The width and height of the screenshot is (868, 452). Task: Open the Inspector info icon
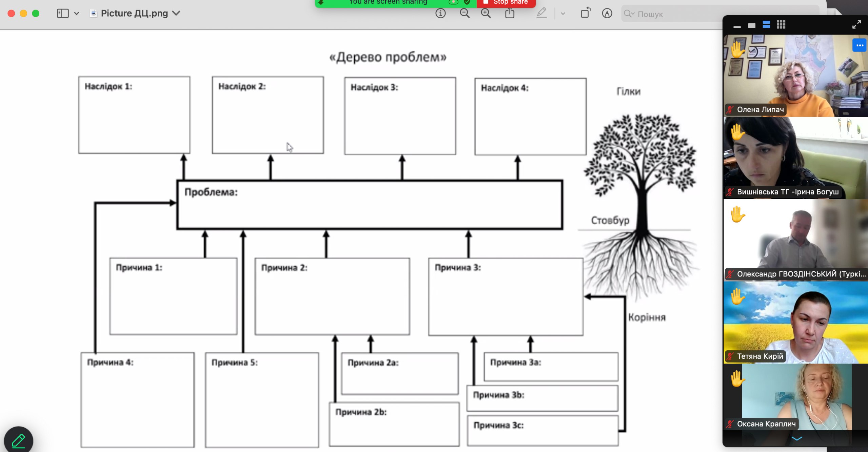[440, 14]
